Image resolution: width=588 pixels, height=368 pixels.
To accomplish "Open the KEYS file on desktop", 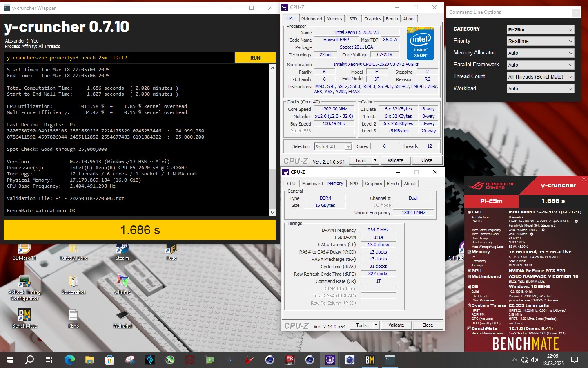I will (73, 319).
